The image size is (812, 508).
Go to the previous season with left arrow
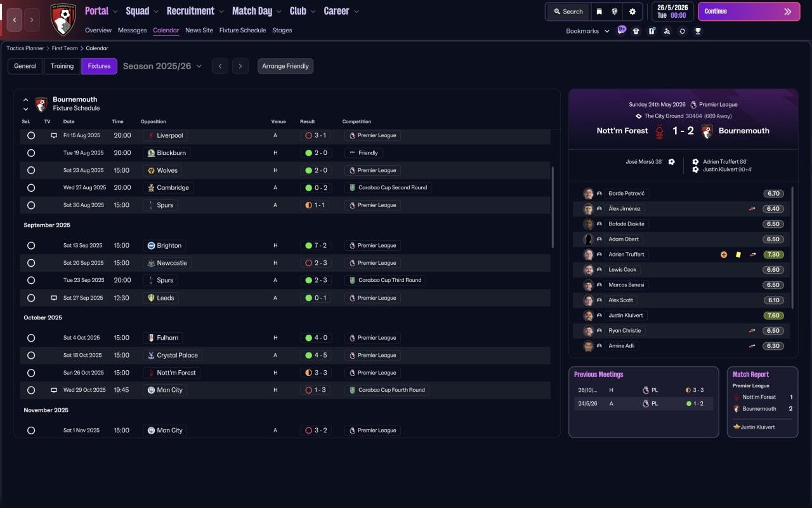tap(220, 66)
